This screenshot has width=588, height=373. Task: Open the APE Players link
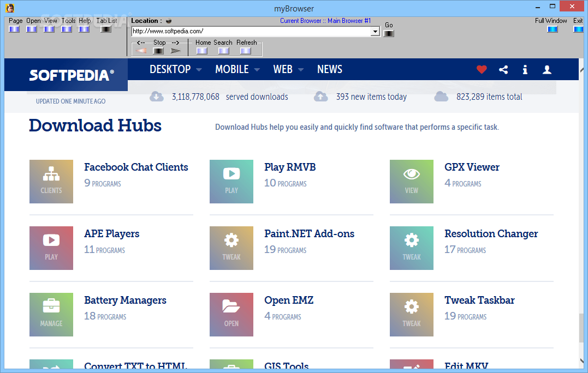coord(112,234)
